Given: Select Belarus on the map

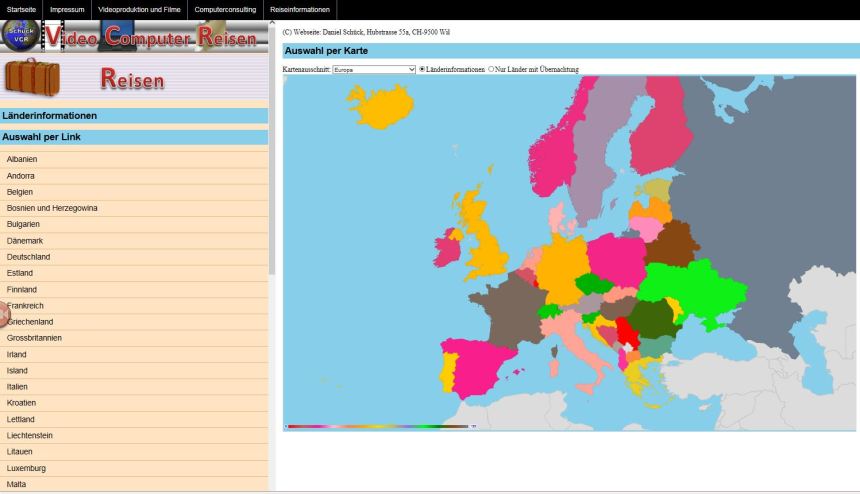Looking at the screenshot, I should tap(672, 244).
